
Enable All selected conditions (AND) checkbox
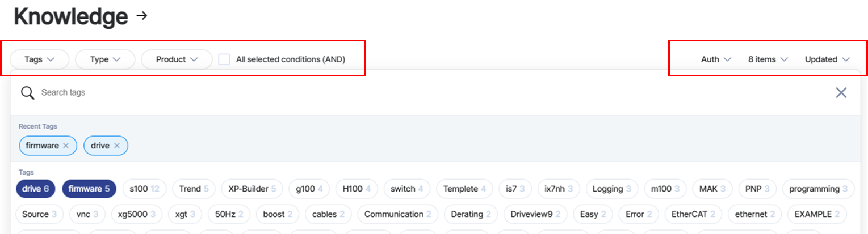(x=224, y=59)
